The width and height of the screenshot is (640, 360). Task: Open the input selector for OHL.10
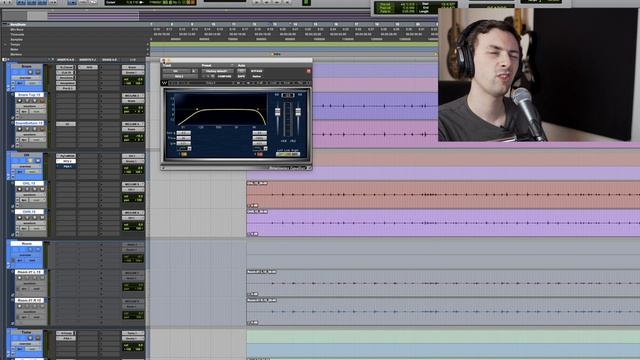[133, 184]
